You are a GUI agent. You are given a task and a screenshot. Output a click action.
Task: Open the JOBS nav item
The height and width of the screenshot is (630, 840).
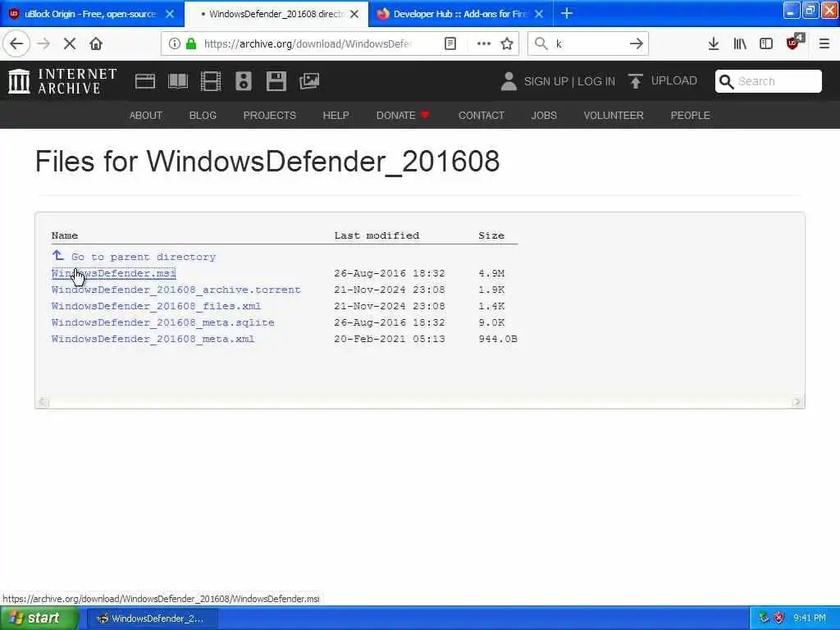(x=544, y=116)
